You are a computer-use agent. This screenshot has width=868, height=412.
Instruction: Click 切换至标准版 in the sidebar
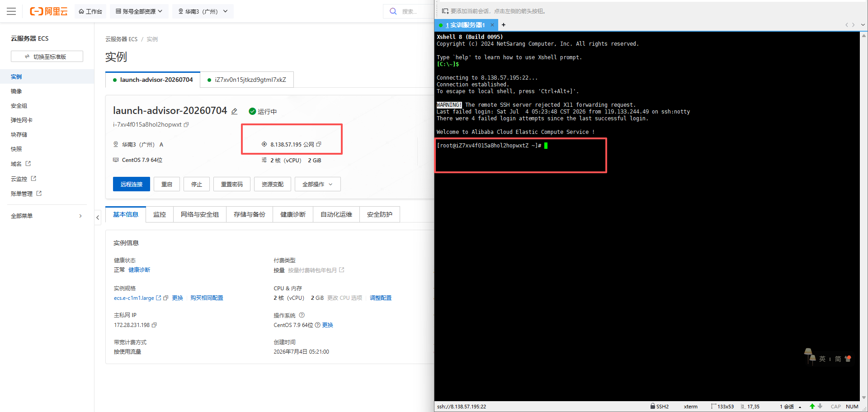click(x=47, y=56)
